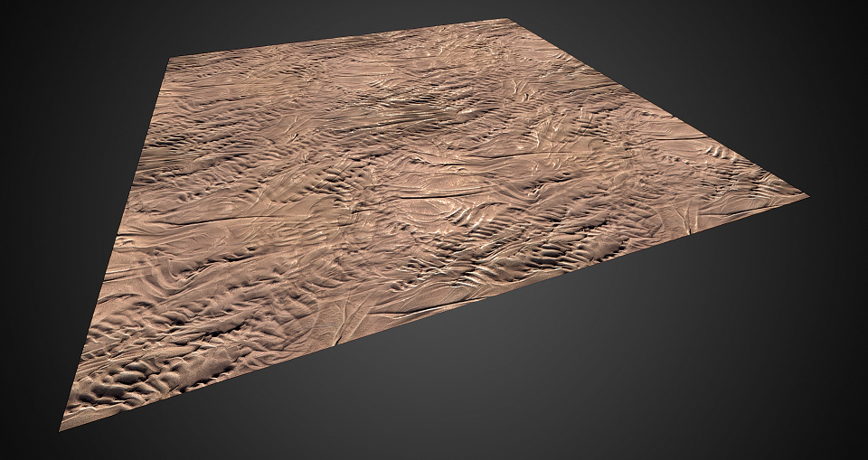Click the empty background in bottom-left corner
This screenshot has width=868, height=460.
click(27, 443)
